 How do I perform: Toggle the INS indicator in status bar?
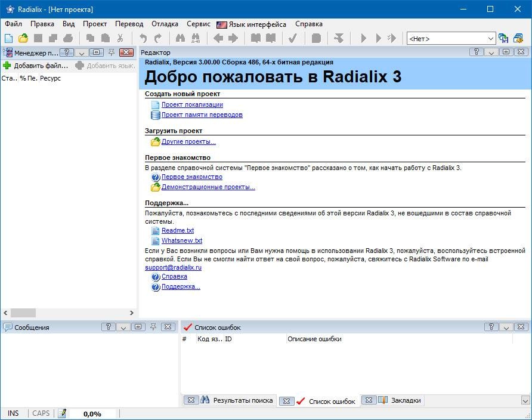[13, 413]
